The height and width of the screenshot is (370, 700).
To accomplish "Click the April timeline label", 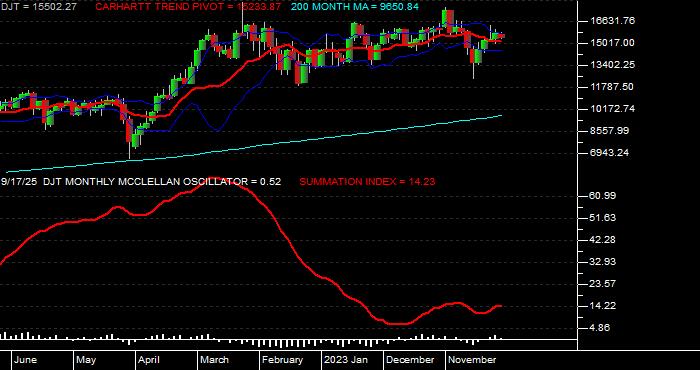I will click(149, 360).
